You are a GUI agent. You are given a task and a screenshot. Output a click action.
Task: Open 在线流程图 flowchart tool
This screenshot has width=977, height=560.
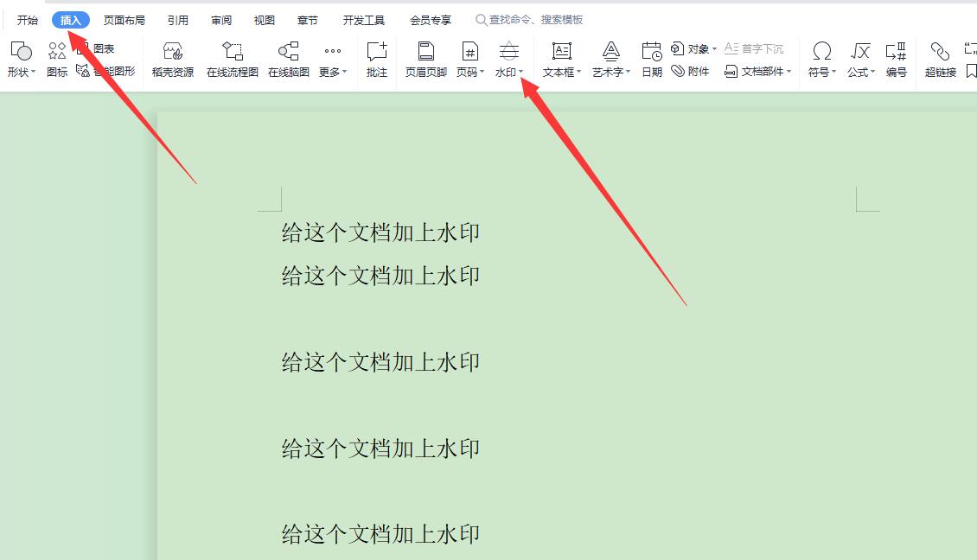[x=233, y=59]
